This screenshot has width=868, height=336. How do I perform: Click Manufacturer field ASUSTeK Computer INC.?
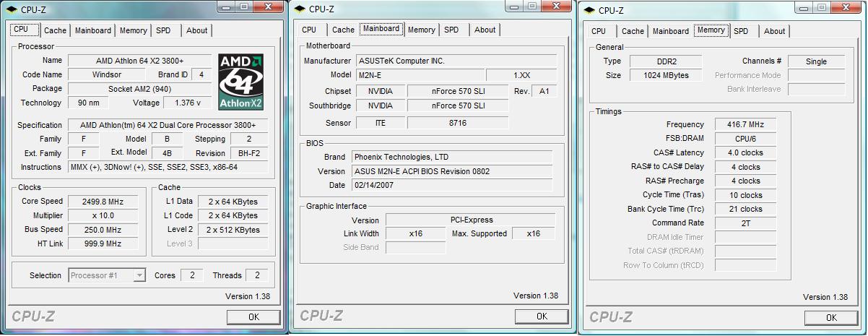pos(456,61)
